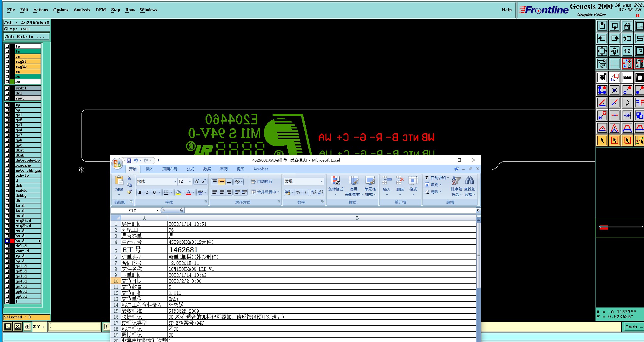Click the Excel Save icon
Viewport: 644px width, 342px height.
coord(129,161)
